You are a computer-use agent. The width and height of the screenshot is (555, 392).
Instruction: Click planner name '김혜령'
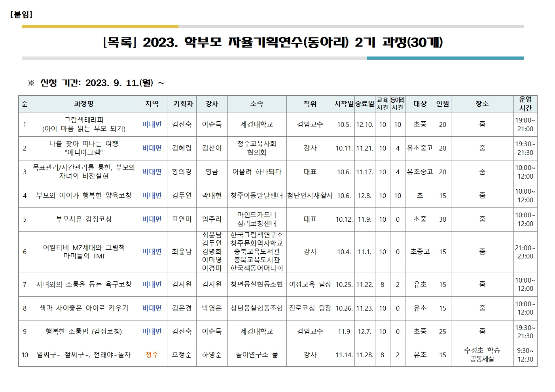pos(182,148)
